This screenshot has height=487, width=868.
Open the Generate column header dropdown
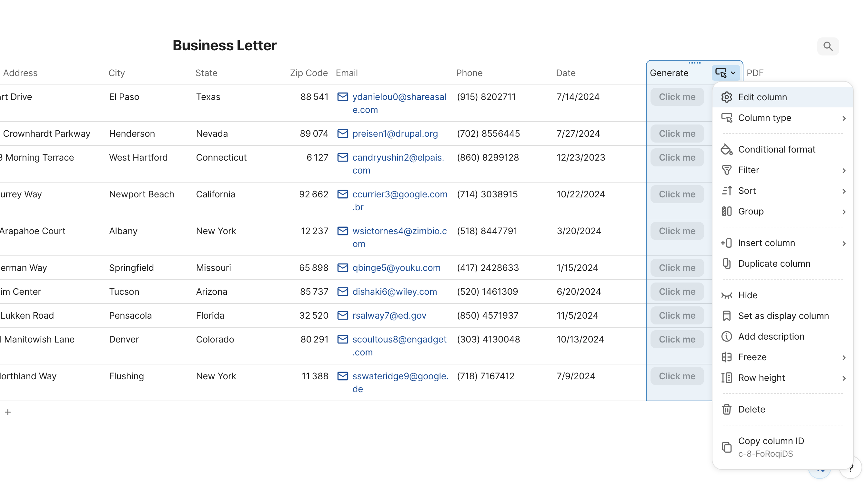click(x=725, y=73)
